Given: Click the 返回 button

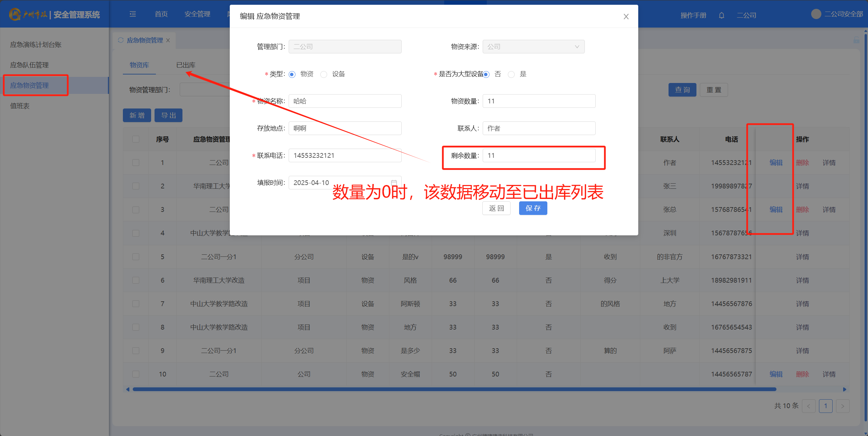Looking at the screenshot, I should coord(496,208).
